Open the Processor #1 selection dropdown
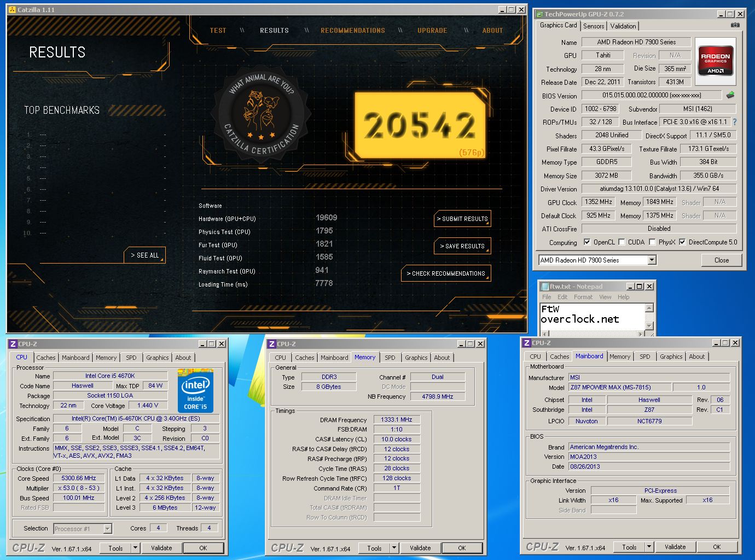755x560 pixels. pos(107,529)
